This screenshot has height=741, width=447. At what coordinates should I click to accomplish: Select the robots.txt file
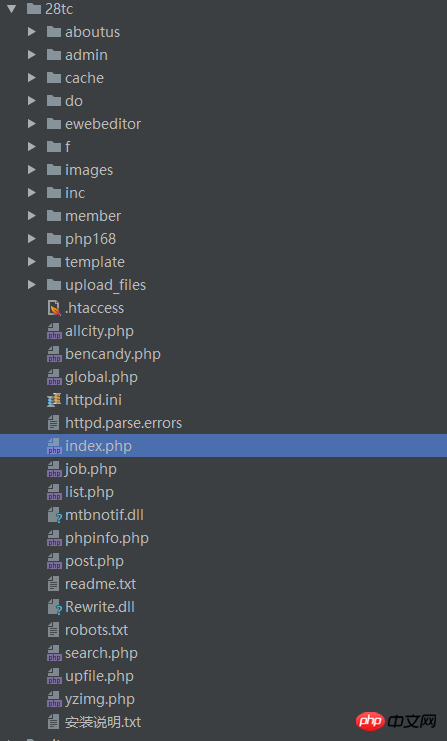pyautogui.click(x=96, y=630)
